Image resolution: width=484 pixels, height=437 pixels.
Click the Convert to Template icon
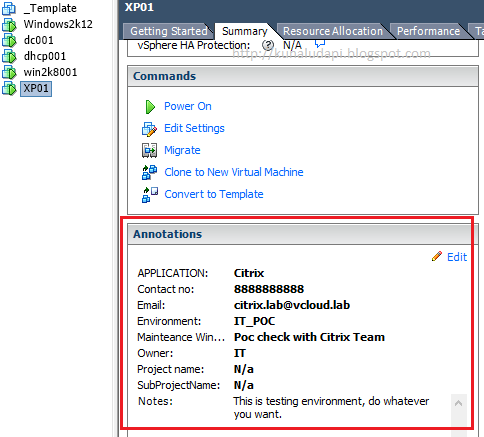pos(150,195)
